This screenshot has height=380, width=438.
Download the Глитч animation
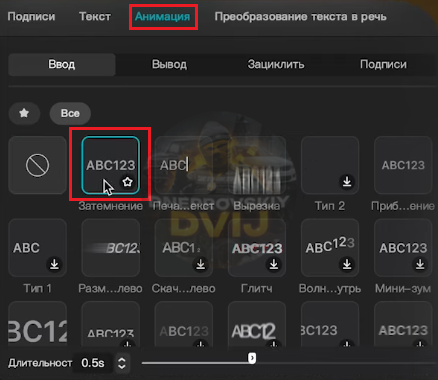[x=274, y=264]
